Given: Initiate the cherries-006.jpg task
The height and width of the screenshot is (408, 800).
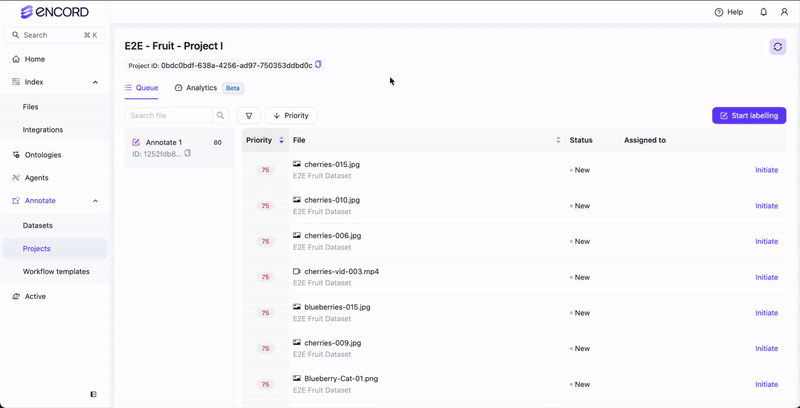Looking at the screenshot, I should click(766, 242).
